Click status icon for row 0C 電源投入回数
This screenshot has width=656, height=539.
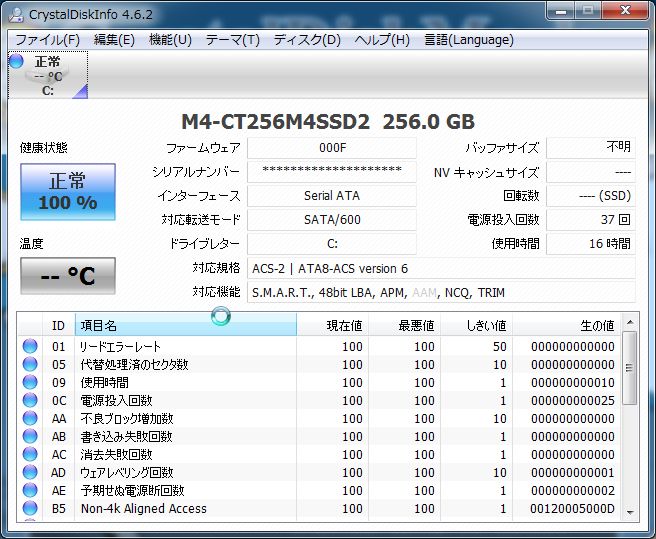tap(30, 400)
